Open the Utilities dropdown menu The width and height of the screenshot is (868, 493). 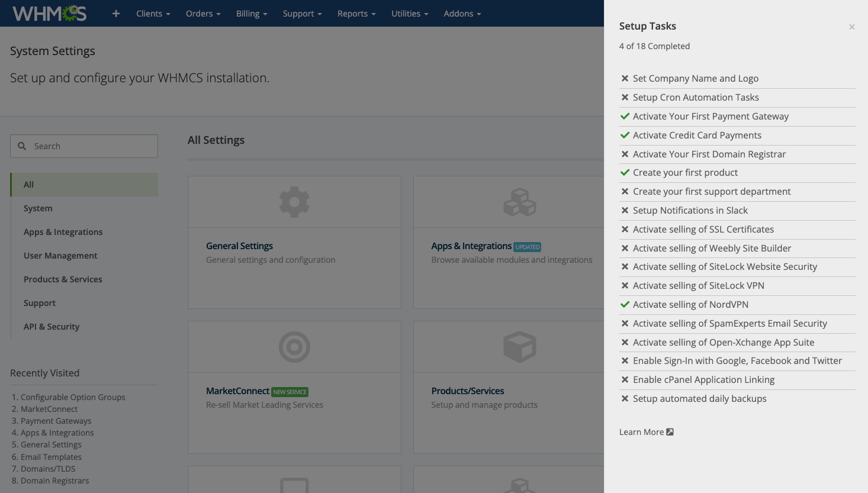pyautogui.click(x=409, y=13)
